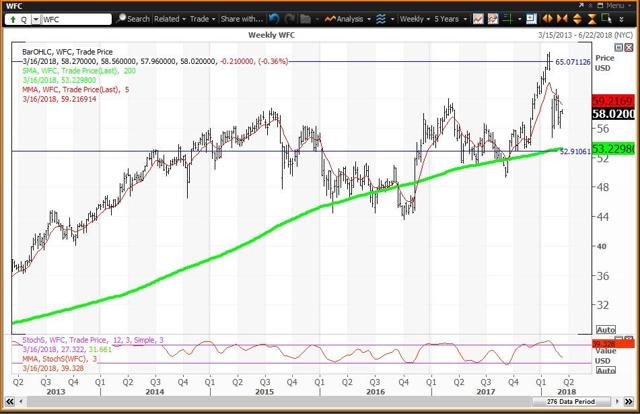Click the small left scroll arrow at bottom
The height and width of the screenshot is (414, 640).
[x=21, y=402]
